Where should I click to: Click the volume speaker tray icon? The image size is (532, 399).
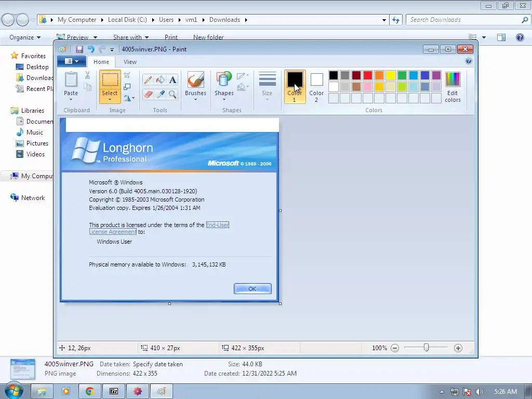pos(480,392)
